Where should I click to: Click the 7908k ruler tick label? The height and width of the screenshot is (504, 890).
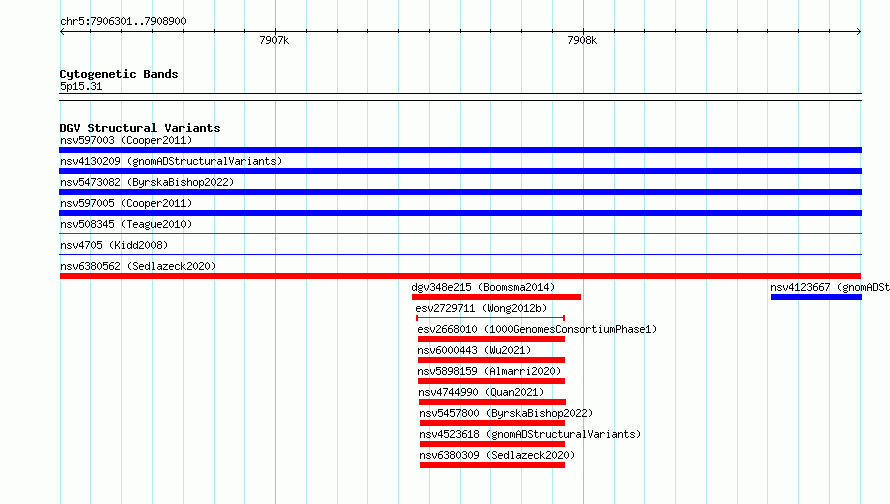pos(582,40)
